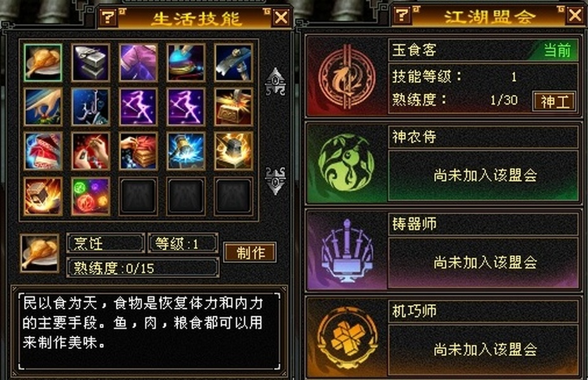This screenshot has width=588, height=380.
Task: Select the pickaxe mining skill icon
Action: pyautogui.click(x=234, y=63)
